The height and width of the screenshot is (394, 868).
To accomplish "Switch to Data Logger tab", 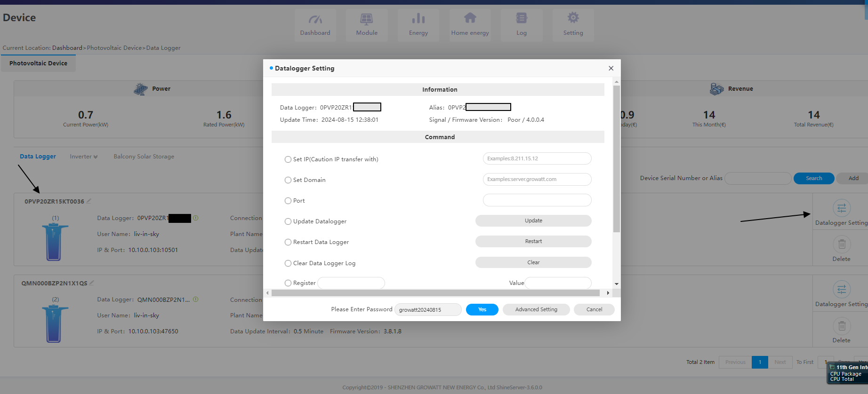I will [38, 157].
